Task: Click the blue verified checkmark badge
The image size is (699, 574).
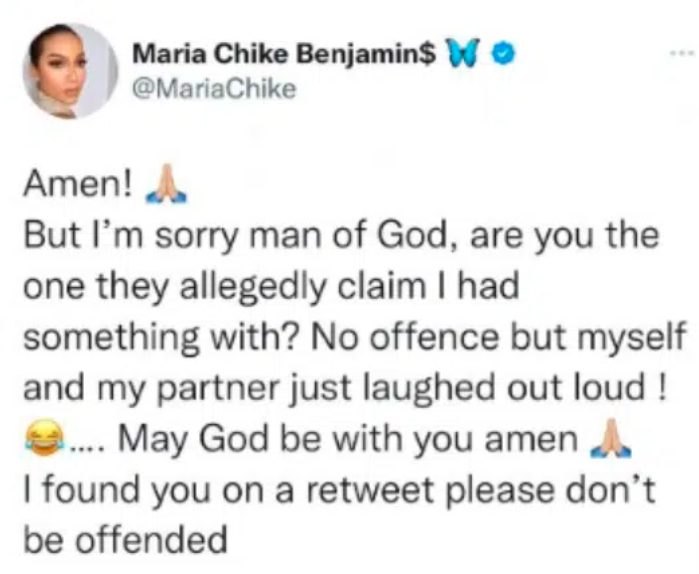Action: 505,55
